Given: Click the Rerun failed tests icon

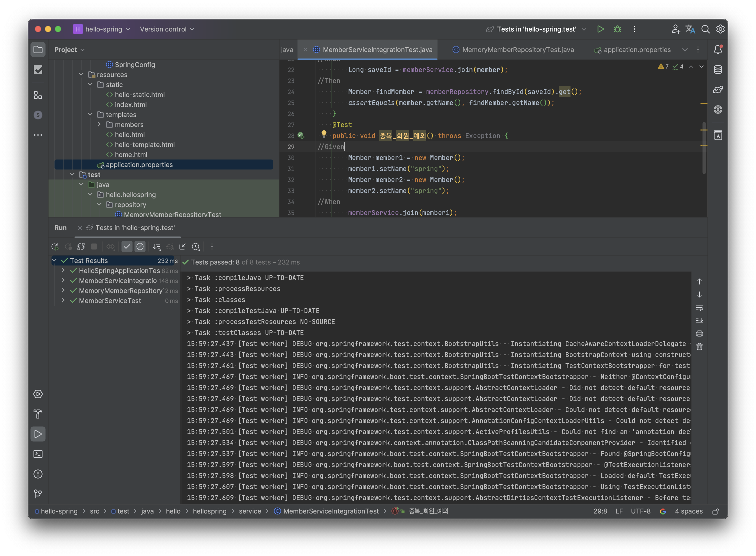Looking at the screenshot, I should (x=68, y=247).
